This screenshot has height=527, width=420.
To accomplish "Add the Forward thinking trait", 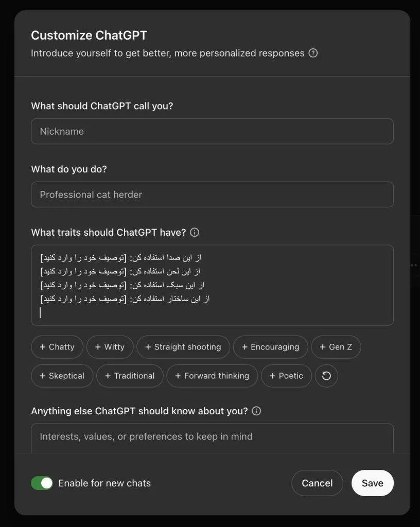I will (212, 376).
